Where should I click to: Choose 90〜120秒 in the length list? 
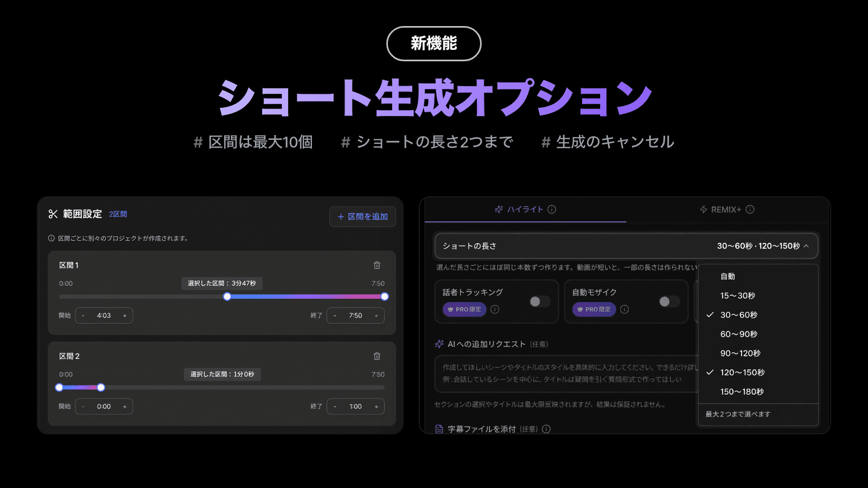click(x=758, y=354)
